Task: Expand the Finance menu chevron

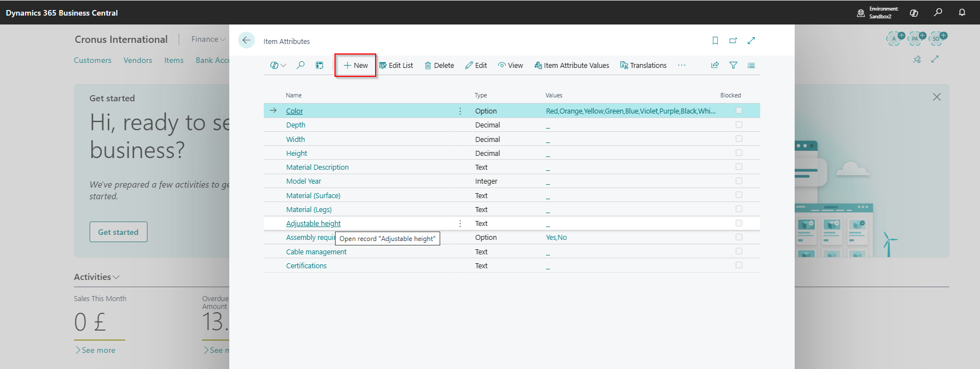Action: click(x=223, y=40)
